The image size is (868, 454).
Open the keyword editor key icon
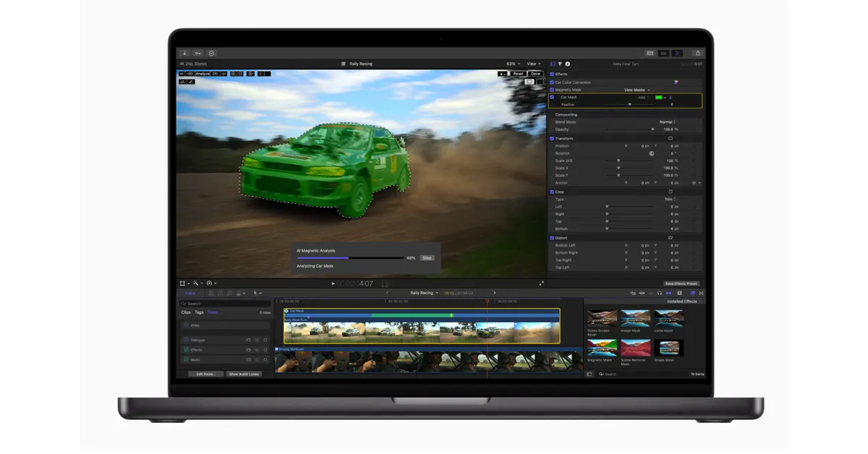197,53
